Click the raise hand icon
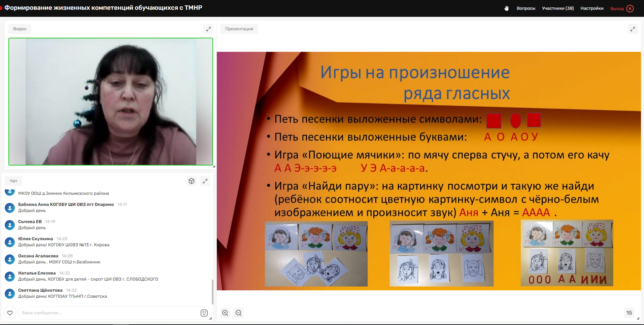Image resolution: width=644 pixels, height=325 pixels. 506,8
